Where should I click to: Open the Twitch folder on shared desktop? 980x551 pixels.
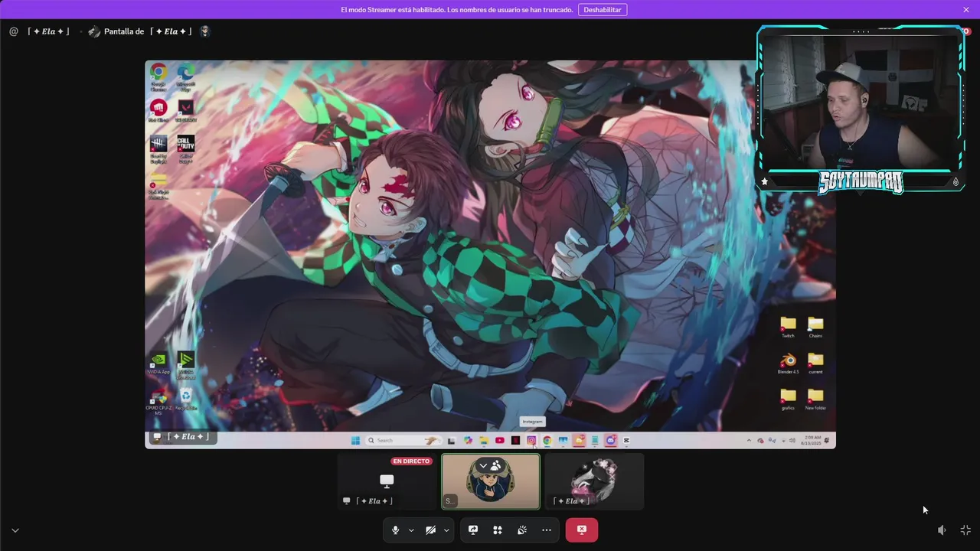(x=788, y=327)
